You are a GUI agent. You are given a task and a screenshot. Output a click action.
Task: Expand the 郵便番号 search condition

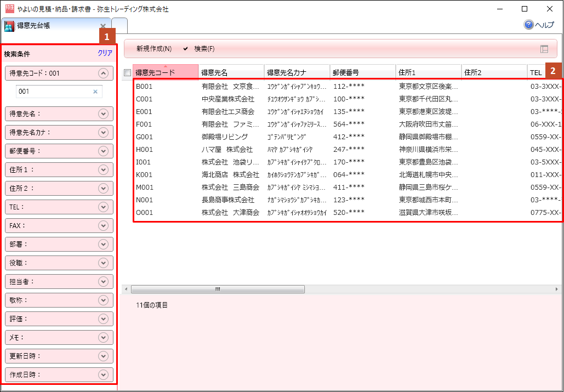103,151
